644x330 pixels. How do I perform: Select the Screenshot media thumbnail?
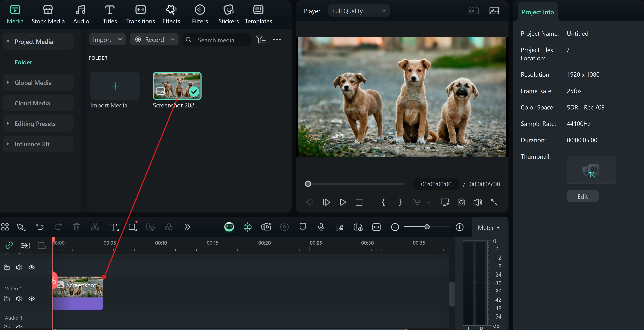point(177,86)
